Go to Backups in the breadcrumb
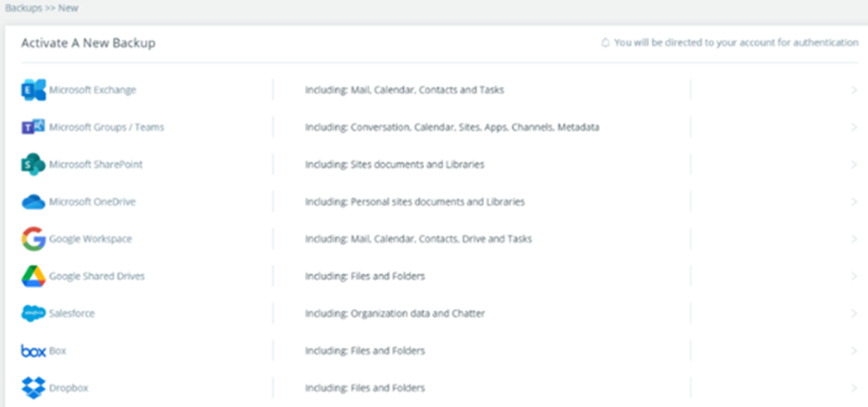868x407 pixels. (24, 8)
